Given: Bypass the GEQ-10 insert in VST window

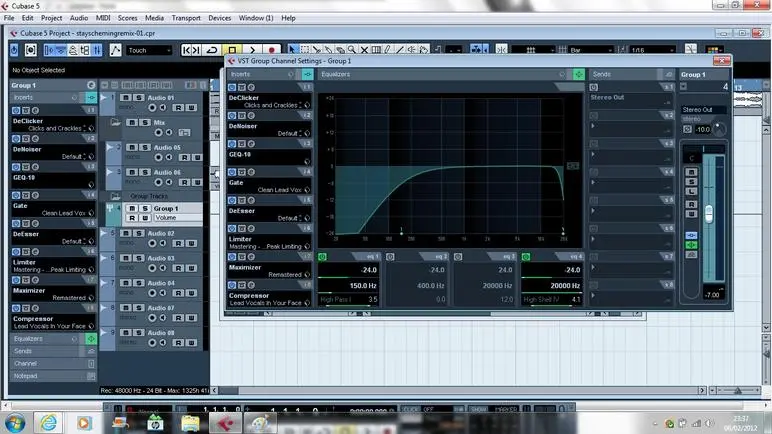Looking at the screenshot, I should coord(232,144).
